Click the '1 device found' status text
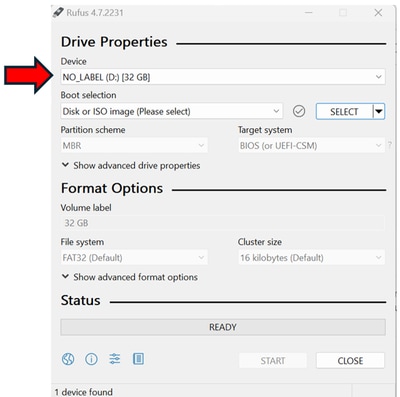This screenshot has height=397, width=400. 83,392
